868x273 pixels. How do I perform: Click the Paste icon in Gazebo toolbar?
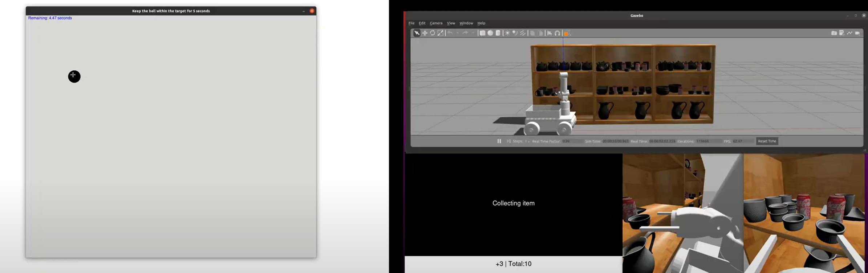click(x=540, y=33)
